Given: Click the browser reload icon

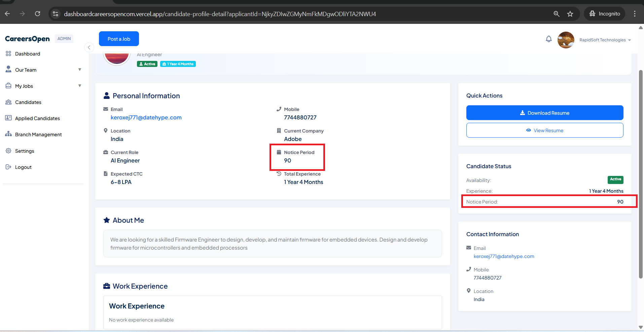Looking at the screenshot, I should 37,14.
